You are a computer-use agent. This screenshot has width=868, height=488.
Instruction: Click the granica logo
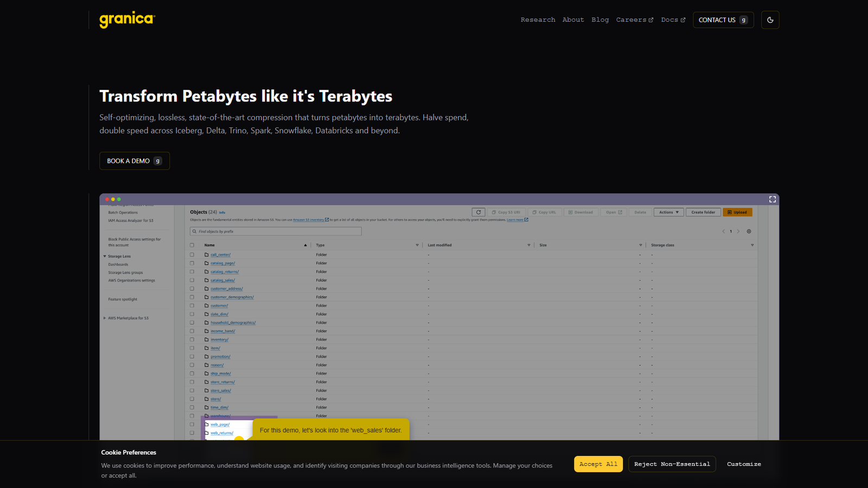127,20
